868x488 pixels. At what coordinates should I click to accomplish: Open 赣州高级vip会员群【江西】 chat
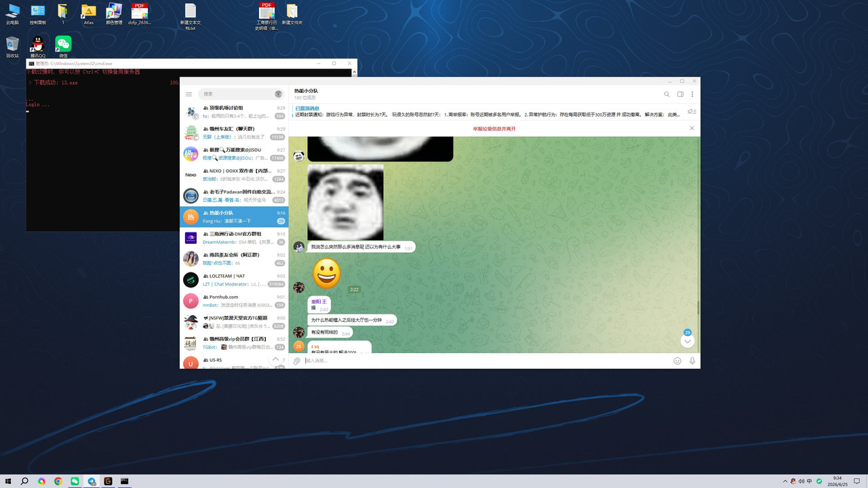[235, 343]
